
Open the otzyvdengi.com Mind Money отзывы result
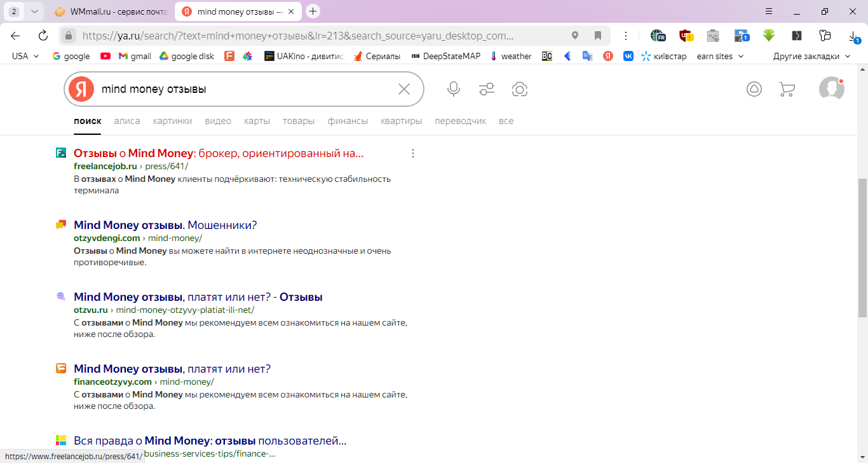pyautogui.click(x=165, y=225)
